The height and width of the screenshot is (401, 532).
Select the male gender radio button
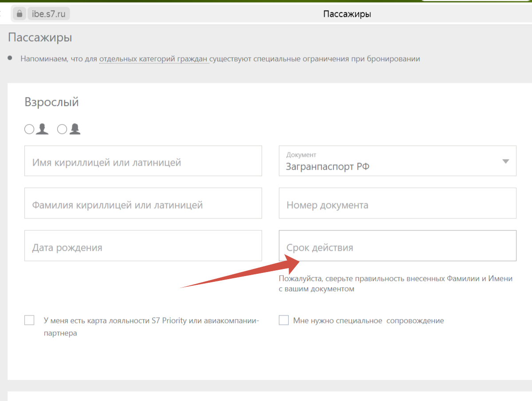tap(29, 129)
